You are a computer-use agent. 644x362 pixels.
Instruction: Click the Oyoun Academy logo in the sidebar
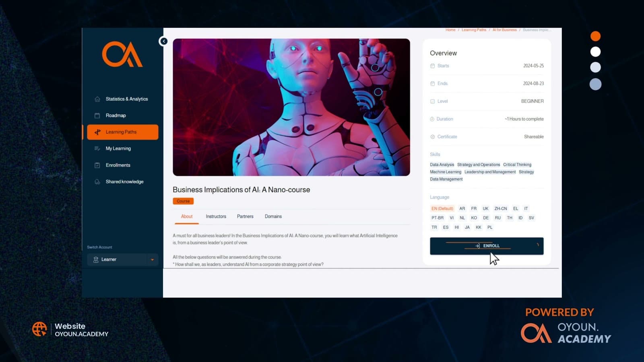tap(122, 54)
